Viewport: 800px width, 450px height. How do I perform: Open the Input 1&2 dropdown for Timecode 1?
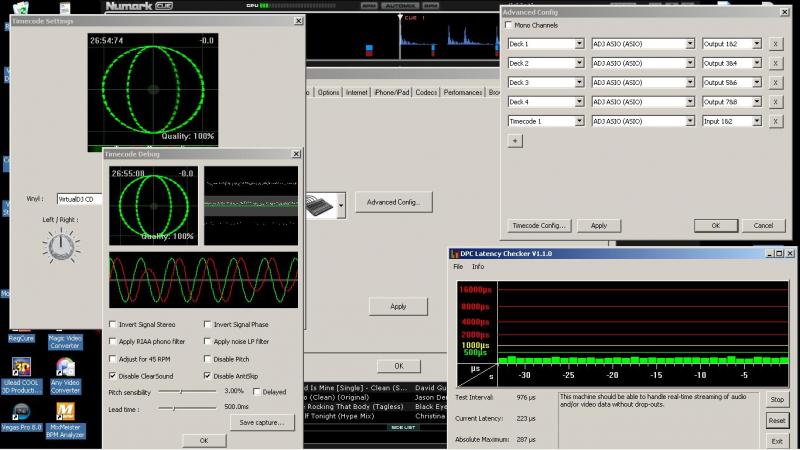tap(729, 120)
